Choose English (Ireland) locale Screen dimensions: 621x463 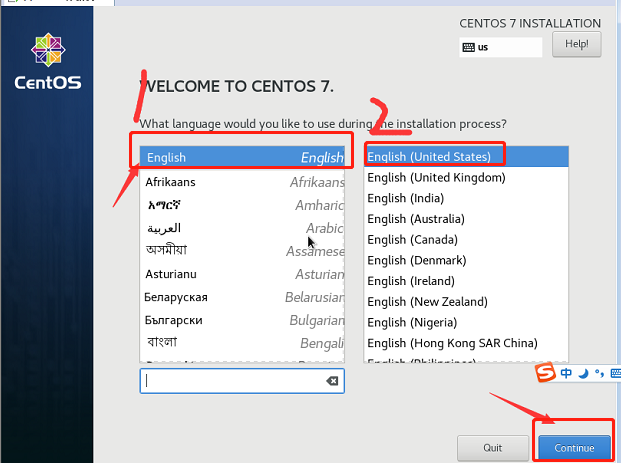466,281
